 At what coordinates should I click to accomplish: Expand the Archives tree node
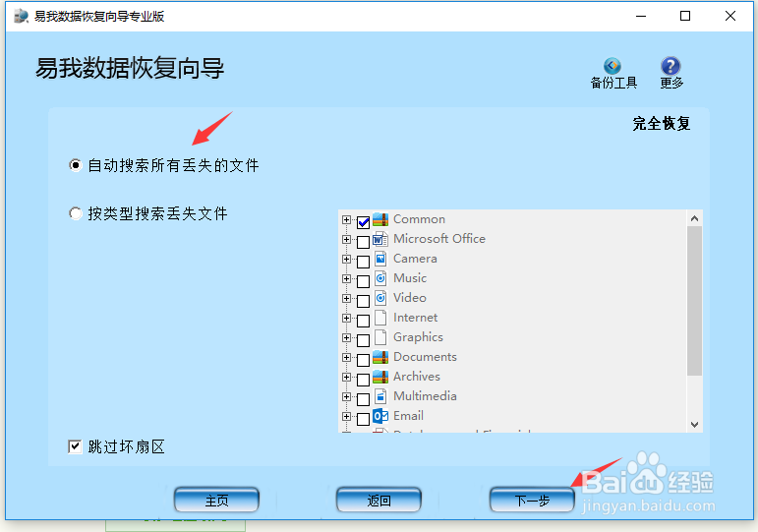click(x=346, y=377)
